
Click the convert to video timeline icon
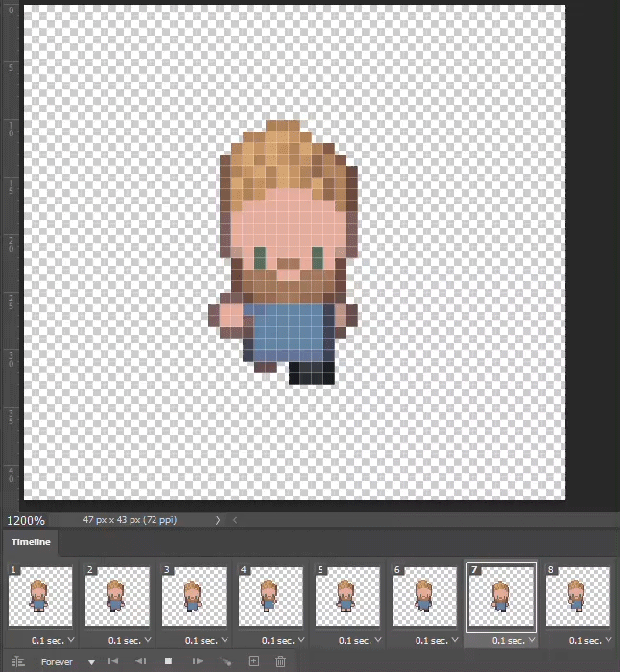pyautogui.click(x=17, y=661)
